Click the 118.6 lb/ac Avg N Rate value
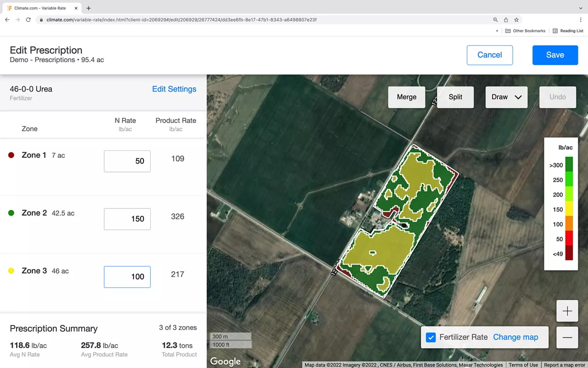 pos(28,345)
